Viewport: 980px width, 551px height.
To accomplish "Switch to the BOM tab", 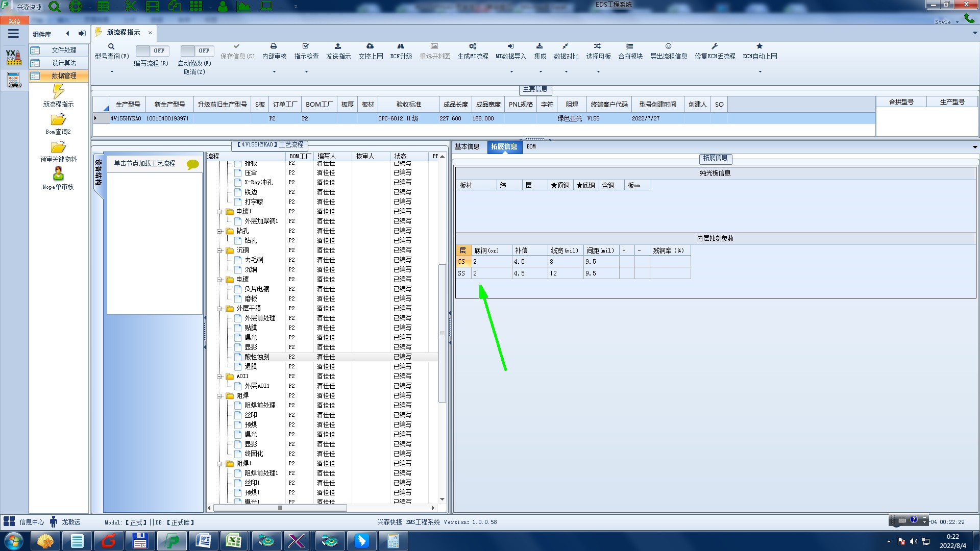I will click(531, 147).
